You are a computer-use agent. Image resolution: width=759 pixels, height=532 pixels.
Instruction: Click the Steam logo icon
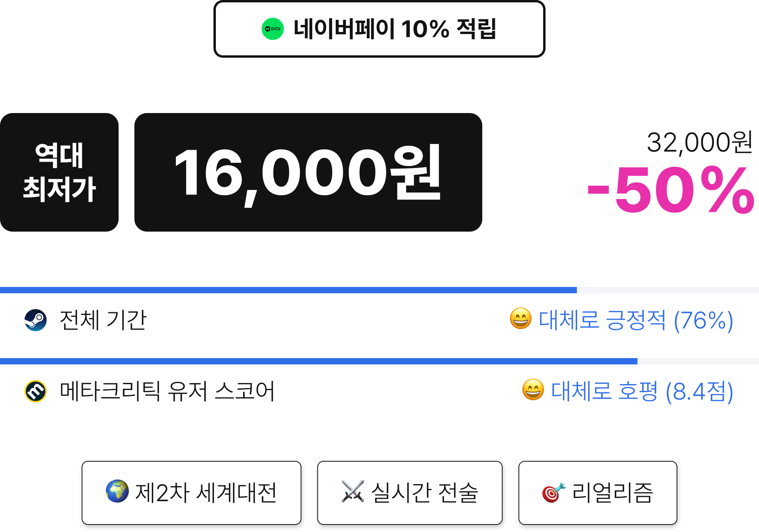point(36,320)
